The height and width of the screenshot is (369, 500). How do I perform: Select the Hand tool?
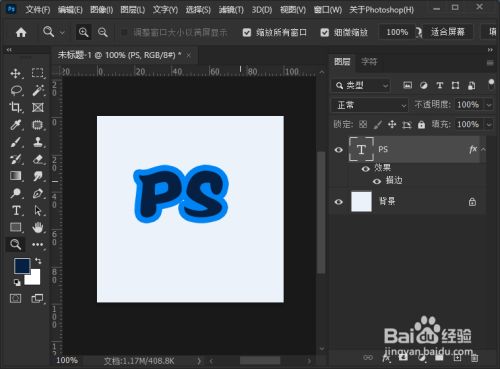pyautogui.click(x=38, y=228)
